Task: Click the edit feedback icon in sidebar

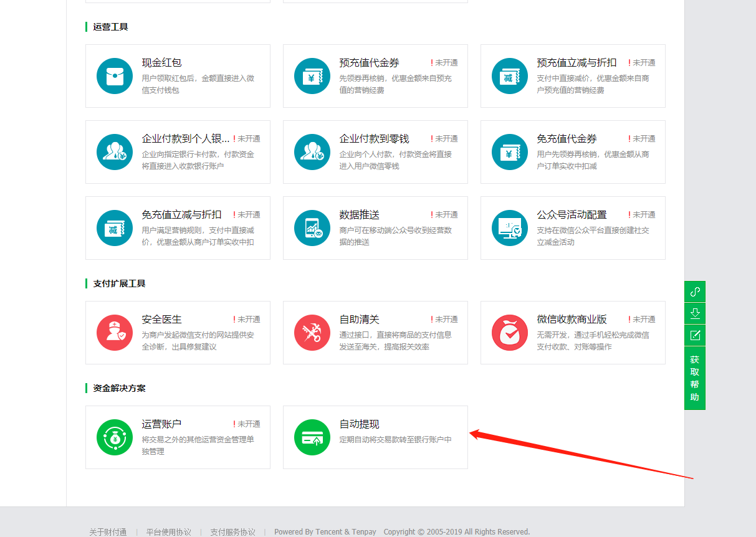Action: (x=695, y=335)
